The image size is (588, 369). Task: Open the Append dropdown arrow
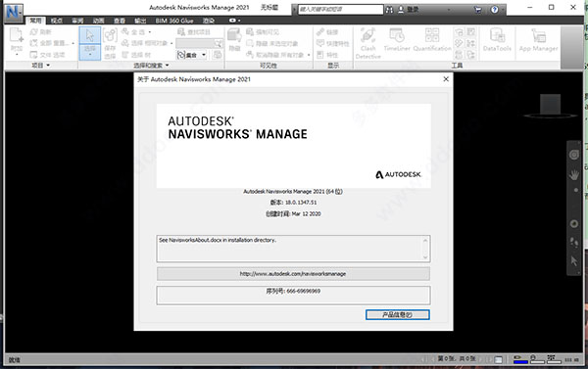tap(16, 55)
